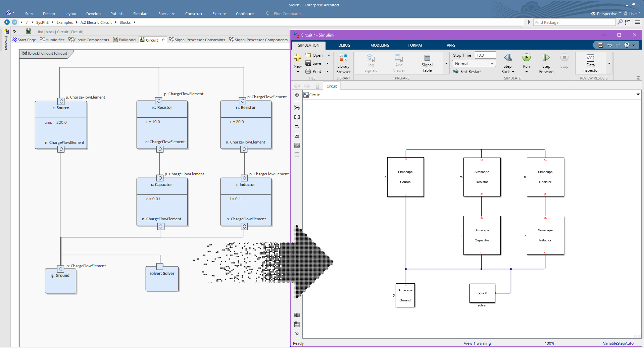
Task: Click the Save icon in Simulink quick access bar
Action: click(x=601, y=45)
